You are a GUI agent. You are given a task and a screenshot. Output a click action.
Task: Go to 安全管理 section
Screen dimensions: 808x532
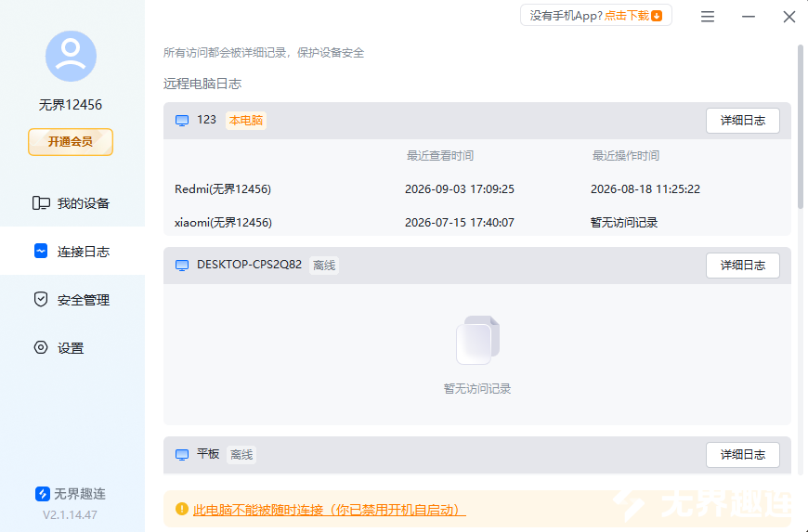[x=72, y=299]
